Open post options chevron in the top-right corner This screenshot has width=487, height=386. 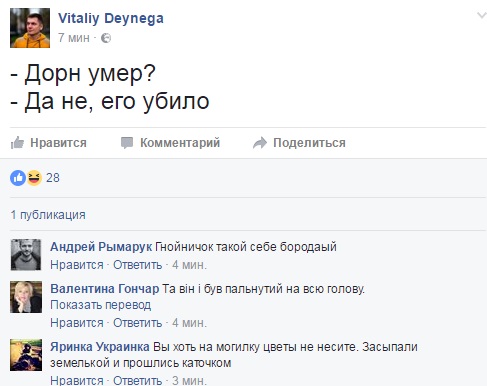pyautogui.click(x=482, y=15)
